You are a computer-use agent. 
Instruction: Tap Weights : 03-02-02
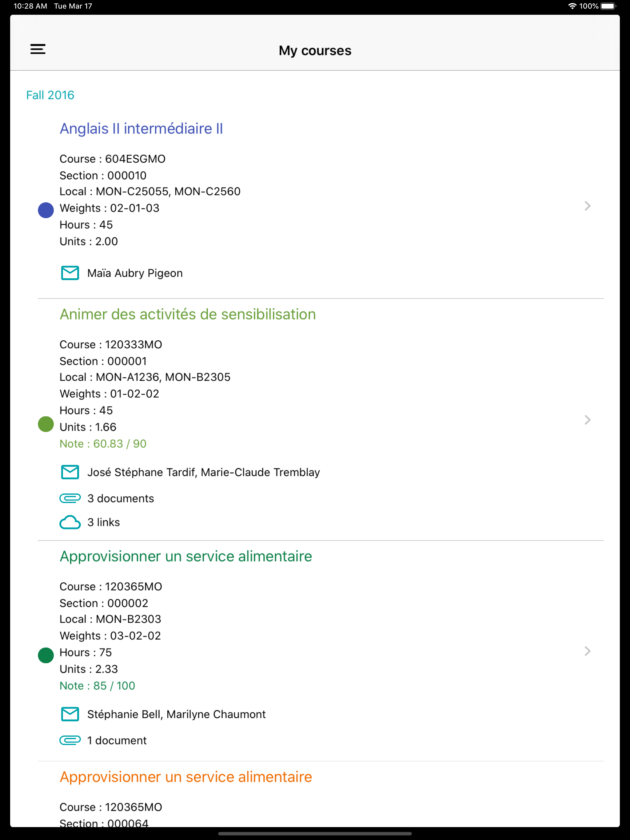pyautogui.click(x=110, y=636)
